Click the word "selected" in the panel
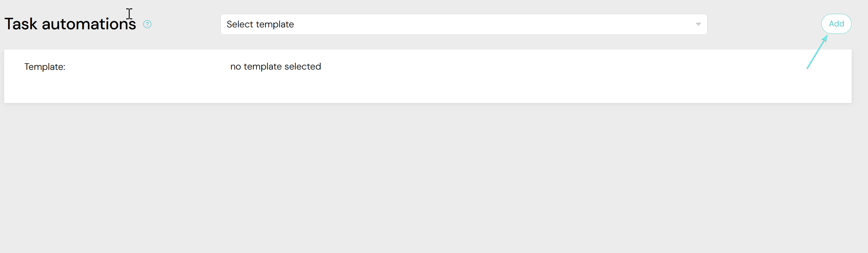Image resolution: width=868 pixels, height=253 pixels. pos(303,66)
